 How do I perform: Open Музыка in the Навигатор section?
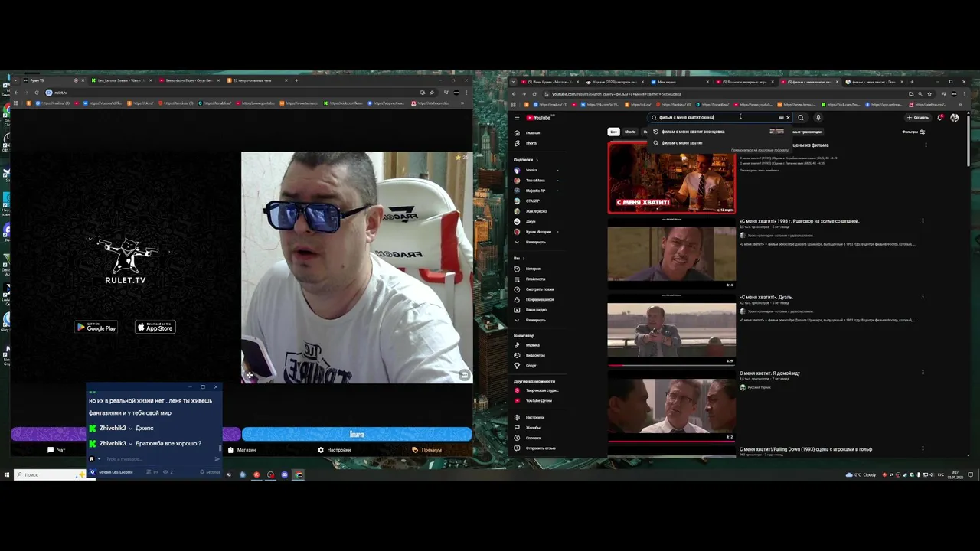(x=533, y=345)
